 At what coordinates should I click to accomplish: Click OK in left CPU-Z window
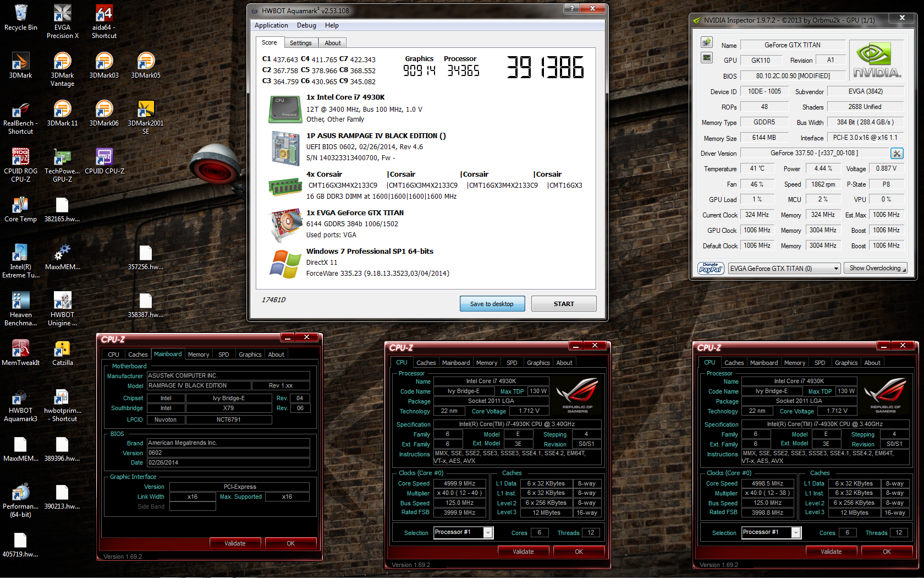[x=291, y=543]
